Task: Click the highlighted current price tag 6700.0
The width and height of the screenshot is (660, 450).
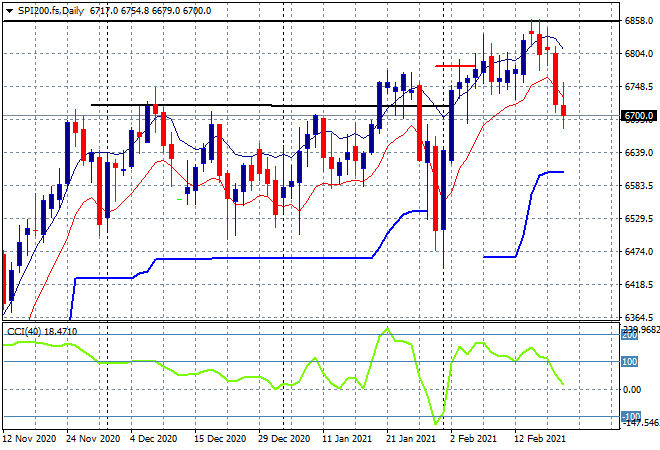Action: 639,115
